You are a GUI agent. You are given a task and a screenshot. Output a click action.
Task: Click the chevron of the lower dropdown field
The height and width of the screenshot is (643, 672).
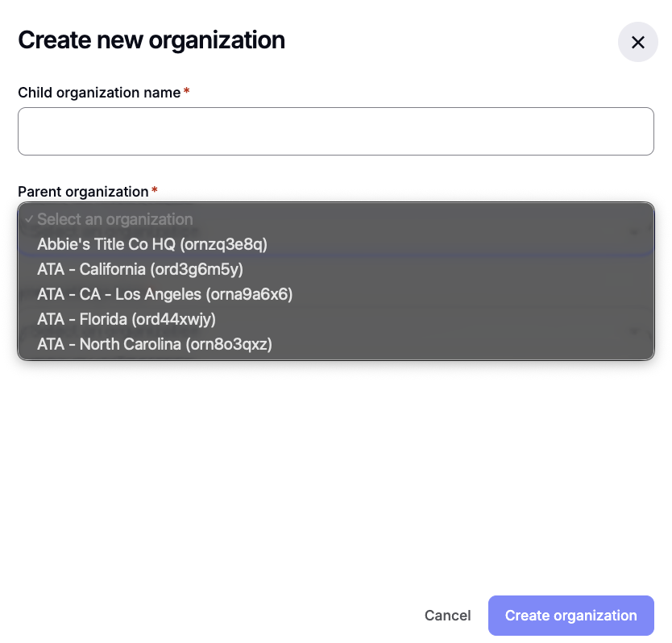click(635, 330)
